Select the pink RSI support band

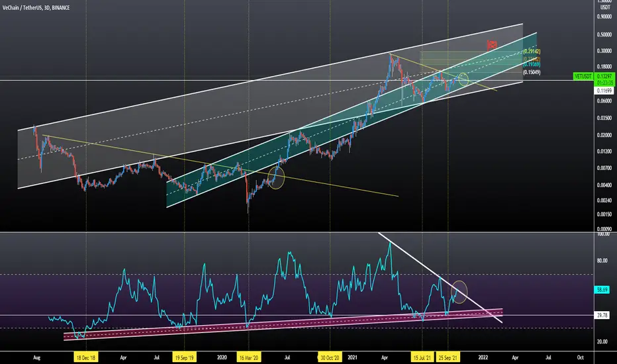click(x=283, y=324)
